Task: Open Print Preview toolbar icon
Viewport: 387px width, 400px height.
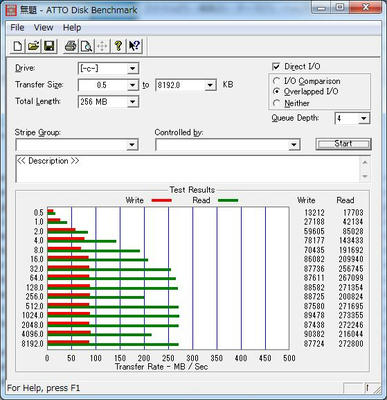Action: coord(86,46)
